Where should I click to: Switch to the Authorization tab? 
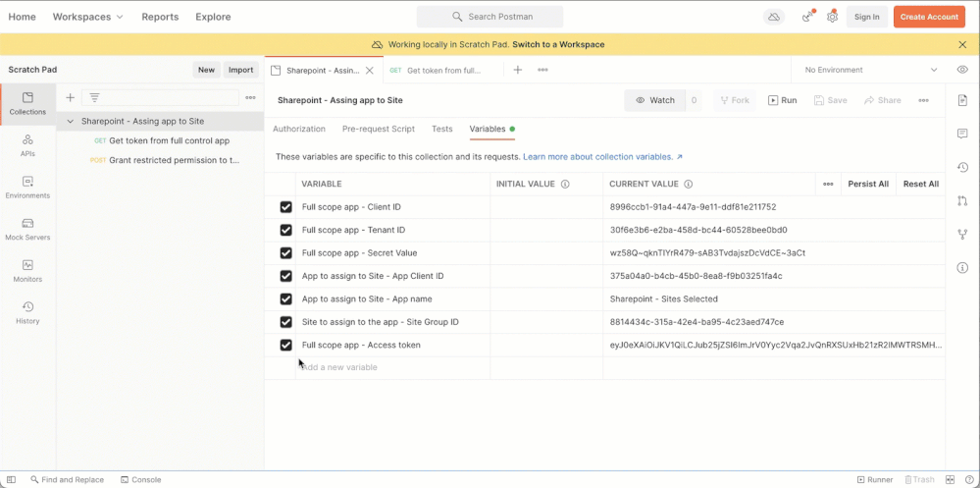pyautogui.click(x=299, y=129)
